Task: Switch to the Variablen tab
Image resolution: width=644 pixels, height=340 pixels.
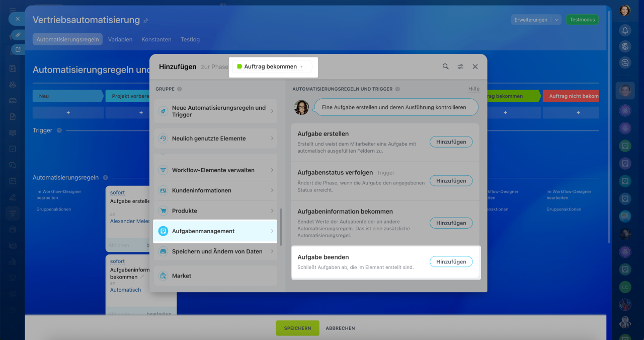Action: coord(120,39)
